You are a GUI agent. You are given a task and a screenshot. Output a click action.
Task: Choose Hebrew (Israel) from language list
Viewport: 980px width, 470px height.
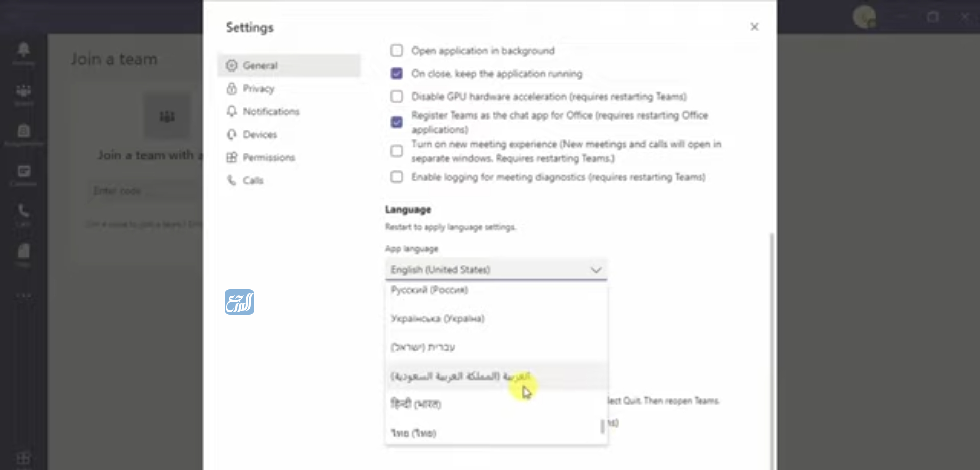click(423, 347)
